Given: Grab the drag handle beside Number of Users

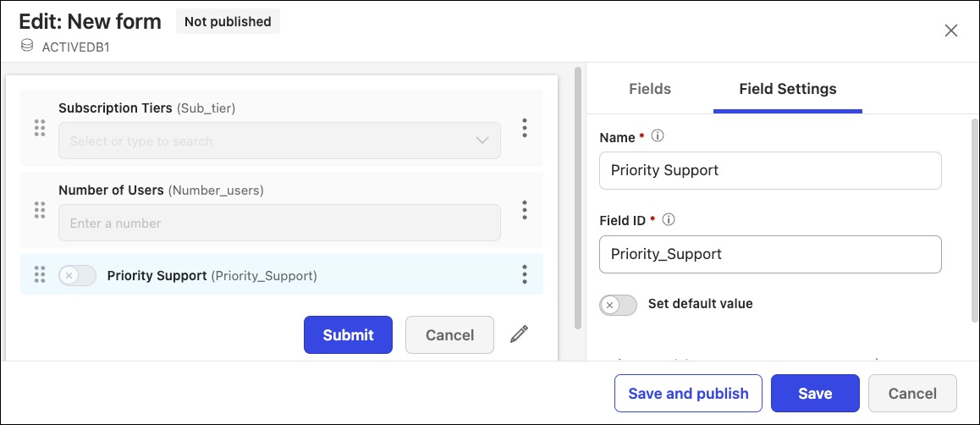Looking at the screenshot, I should coord(40,210).
